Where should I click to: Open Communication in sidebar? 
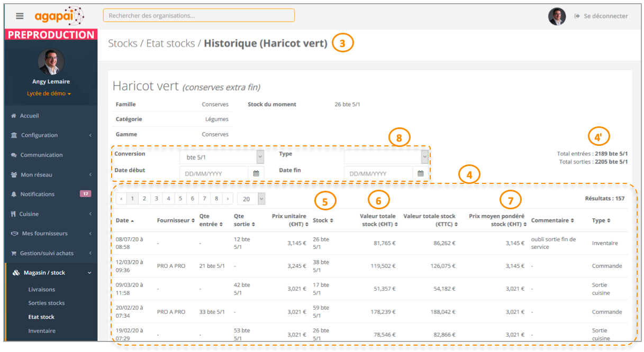coord(41,155)
